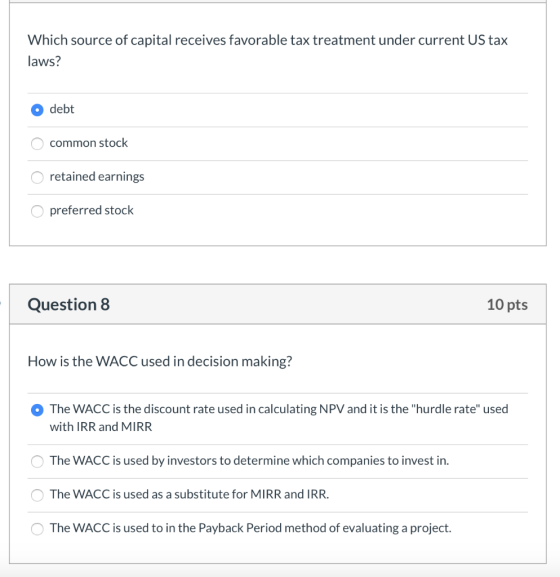Click the 'debt' answer label text
The width and height of the screenshot is (560, 577).
(x=62, y=109)
